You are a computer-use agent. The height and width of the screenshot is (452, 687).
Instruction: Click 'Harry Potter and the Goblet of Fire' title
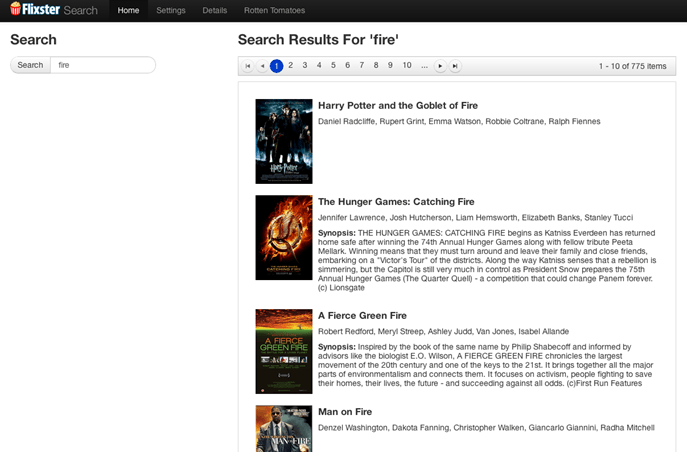(x=398, y=106)
